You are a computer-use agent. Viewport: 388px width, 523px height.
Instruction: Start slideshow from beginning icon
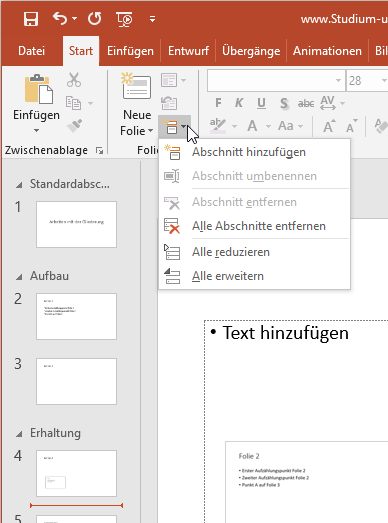click(x=124, y=19)
